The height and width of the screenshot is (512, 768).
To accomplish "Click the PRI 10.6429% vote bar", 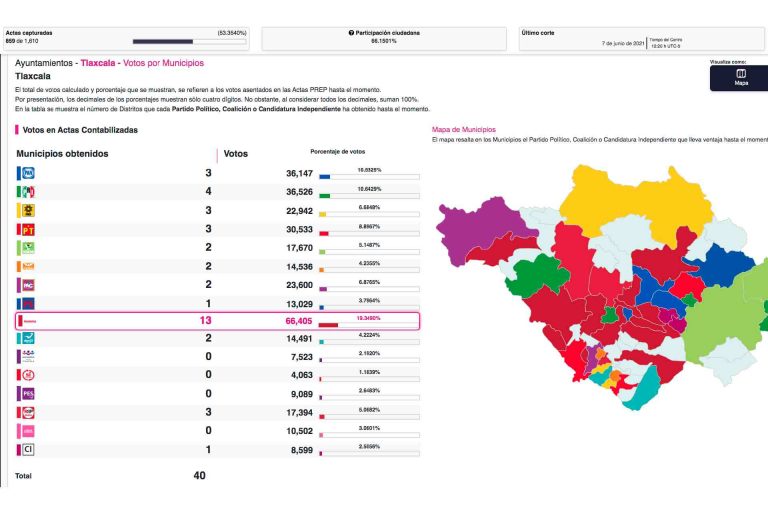I will (369, 195).
